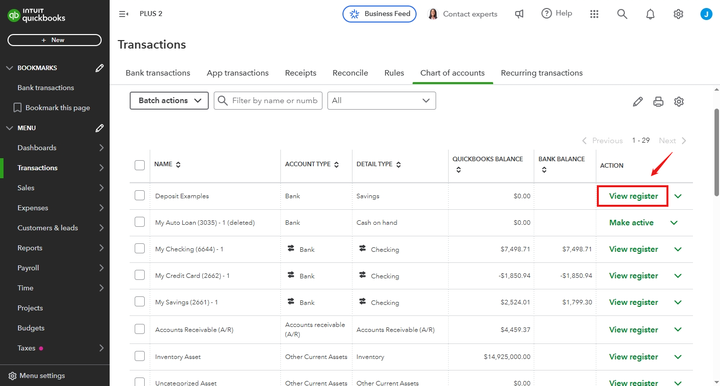Switch to App transactions tab
The width and height of the screenshot is (720, 386).
pos(237,73)
